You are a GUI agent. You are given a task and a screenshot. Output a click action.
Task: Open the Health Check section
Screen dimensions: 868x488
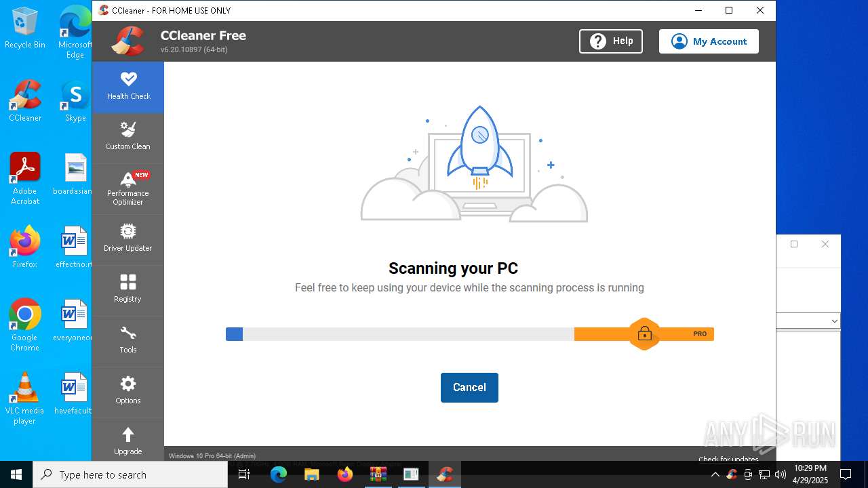(x=128, y=87)
